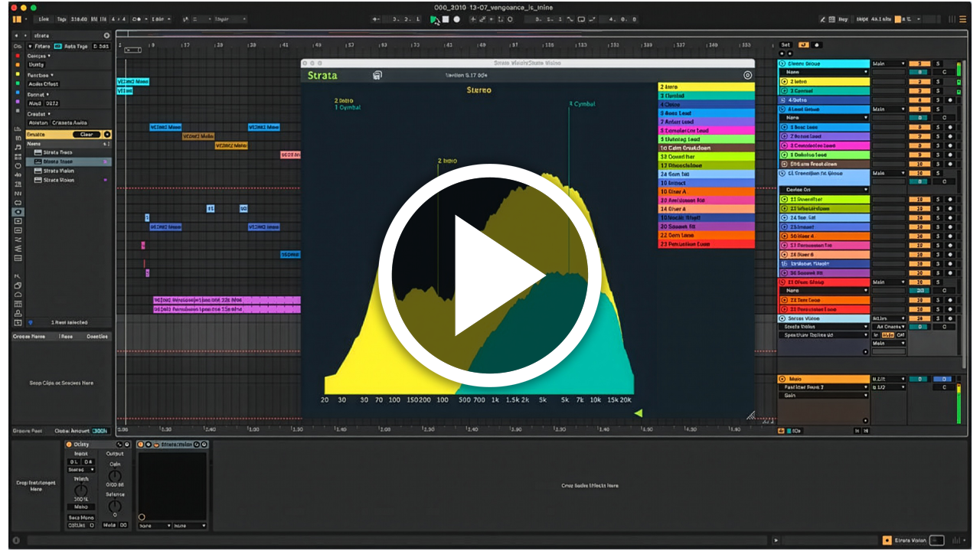The height and width of the screenshot is (551, 980).
Task: Select the green color tag in browser sidebar
Action: click(18, 83)
